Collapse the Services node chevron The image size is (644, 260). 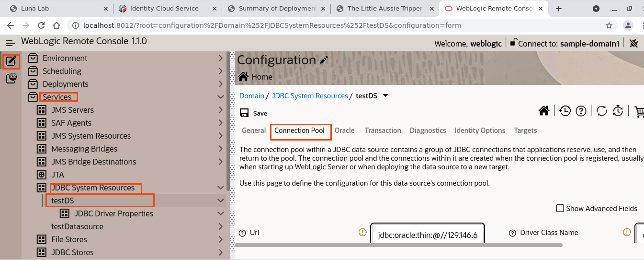(221, 97)
